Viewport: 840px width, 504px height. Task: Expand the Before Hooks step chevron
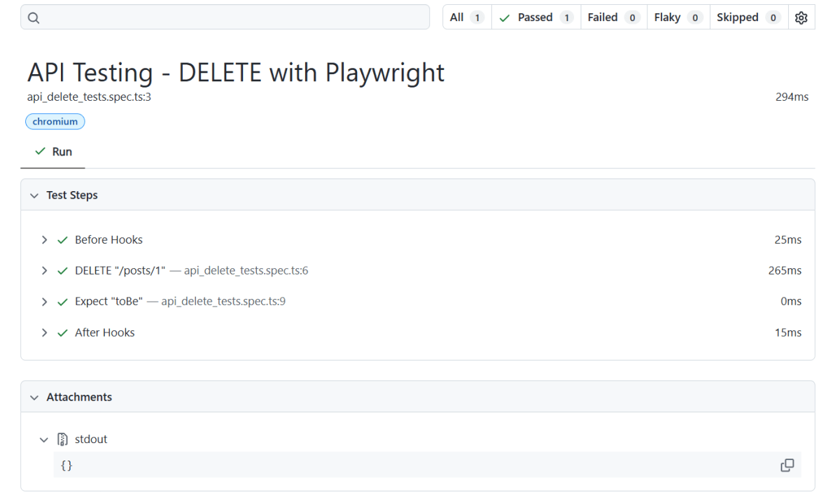44,240
